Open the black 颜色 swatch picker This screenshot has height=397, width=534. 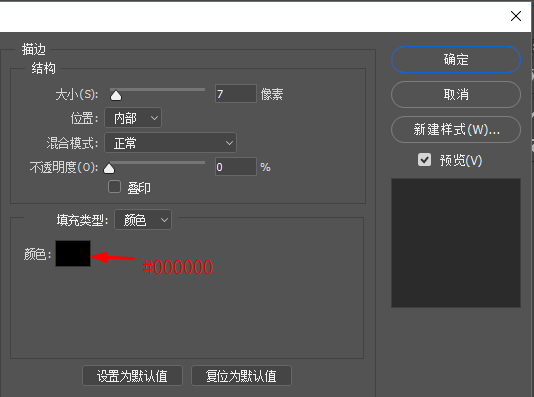click(x=73, y=253)
